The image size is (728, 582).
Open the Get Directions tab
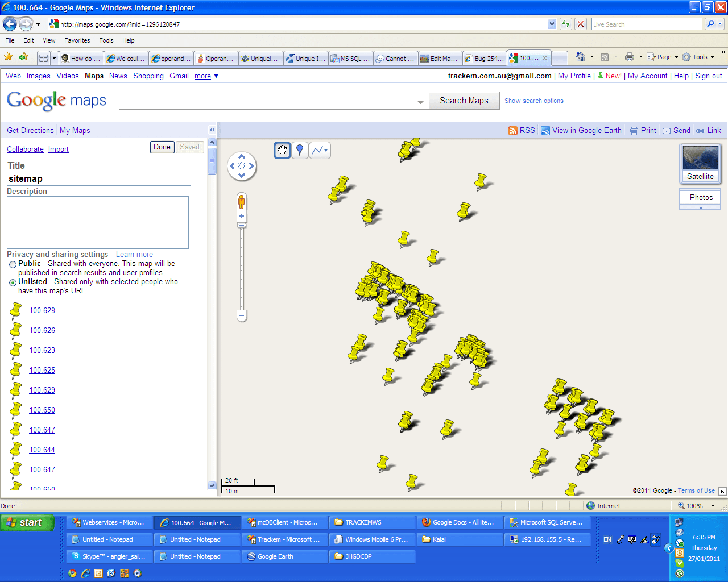30,130
